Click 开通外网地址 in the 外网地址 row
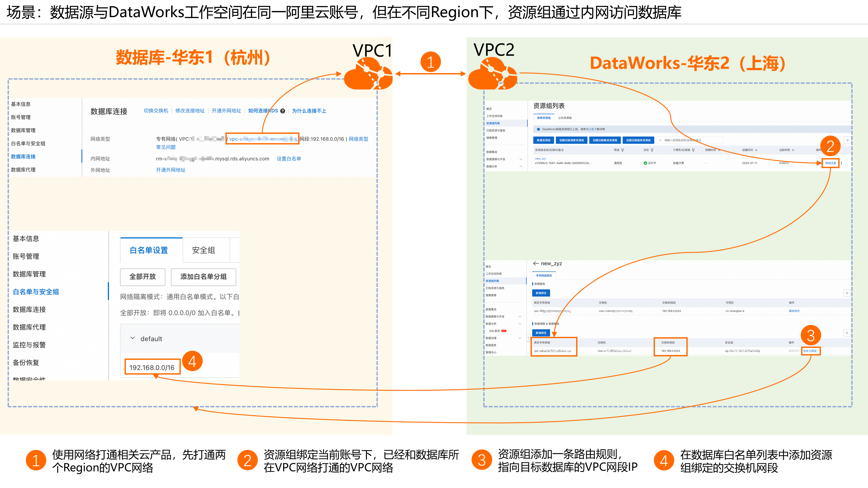 point(171,170)
